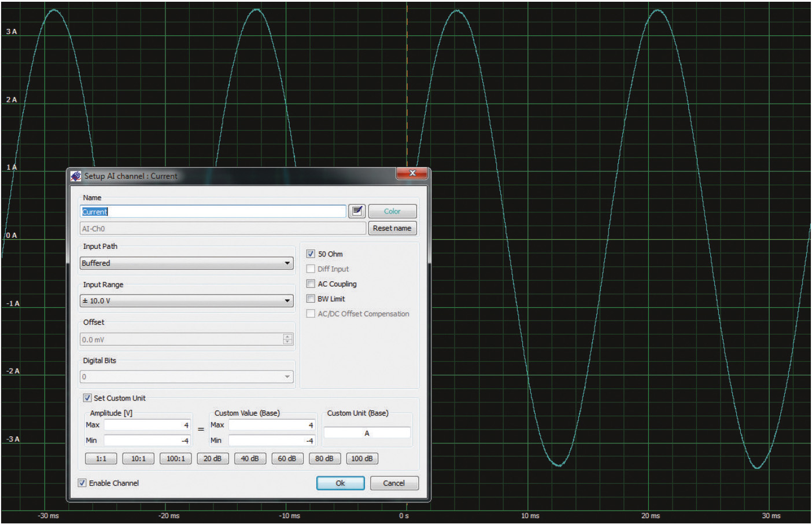Uncheck Set Custom Unit checkbox
Viewport: 812px width, 525px height.
coord(87,398)
